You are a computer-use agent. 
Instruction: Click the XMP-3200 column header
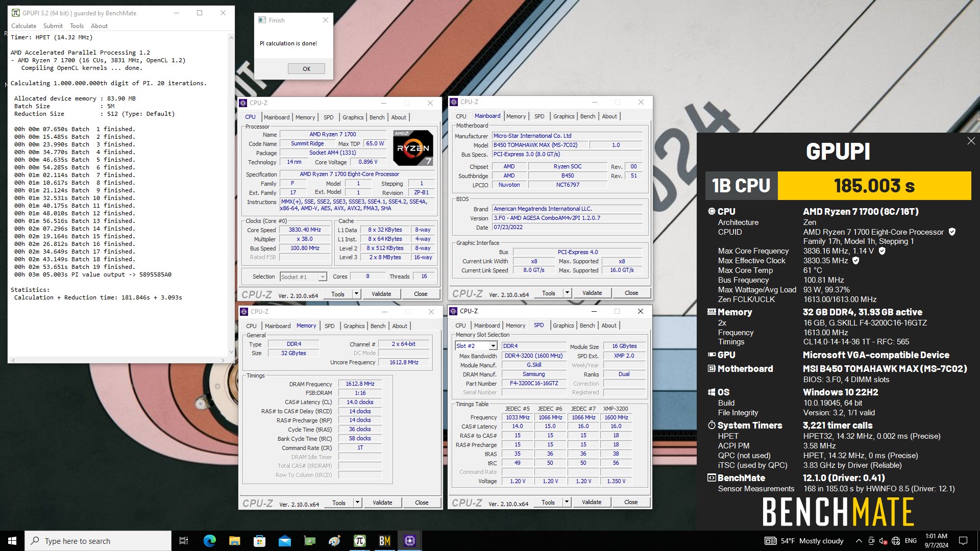(616, 409)
